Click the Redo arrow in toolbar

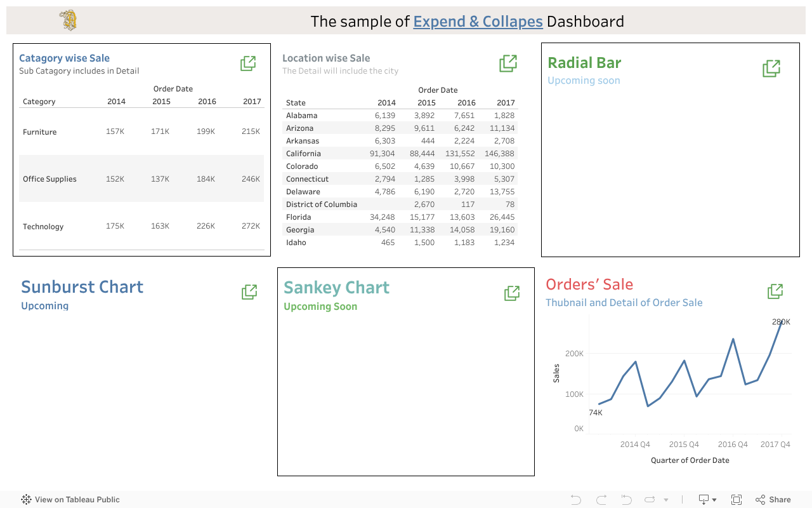(601, 500)
